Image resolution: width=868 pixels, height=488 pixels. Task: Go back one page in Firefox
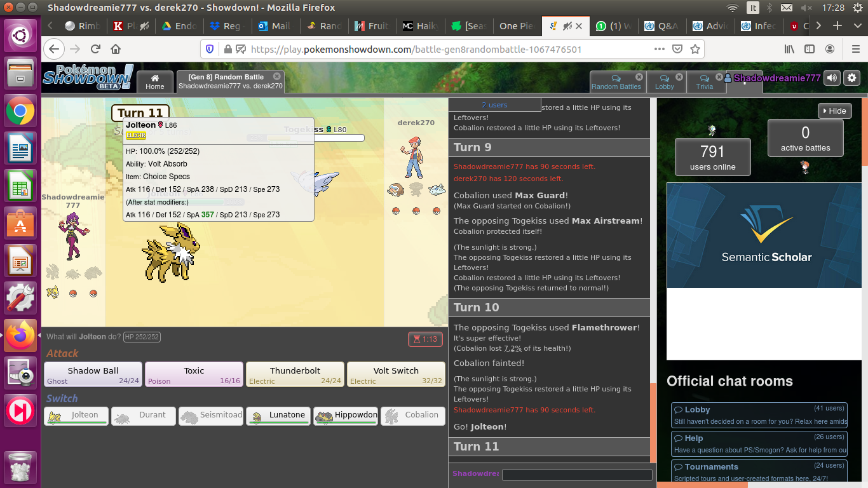click(54, 49)
